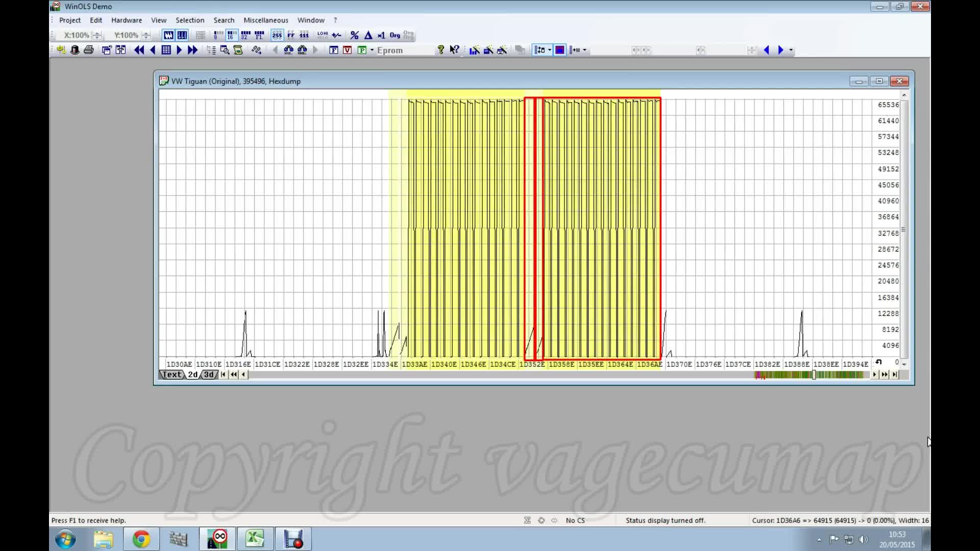Screen dimensions: 980x551
Task: Click the Miscellaneous menu
Action: point(265,20)
